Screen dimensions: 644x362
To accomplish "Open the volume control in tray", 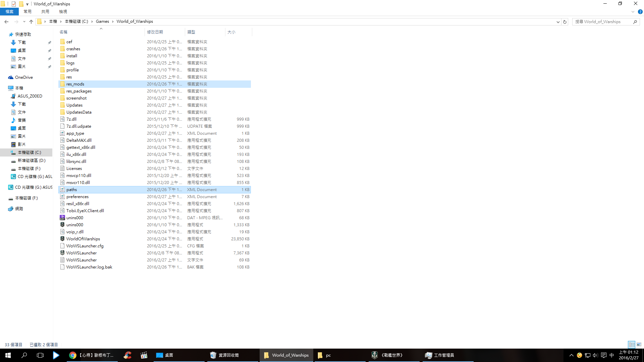I will tap(595, 355).
